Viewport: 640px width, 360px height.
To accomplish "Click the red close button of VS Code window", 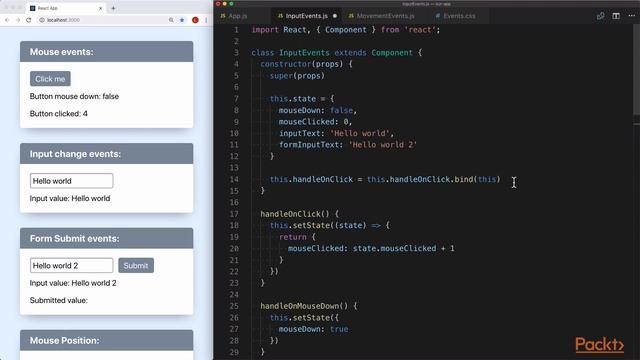I will pyautogui.click(x=218, y=4).
